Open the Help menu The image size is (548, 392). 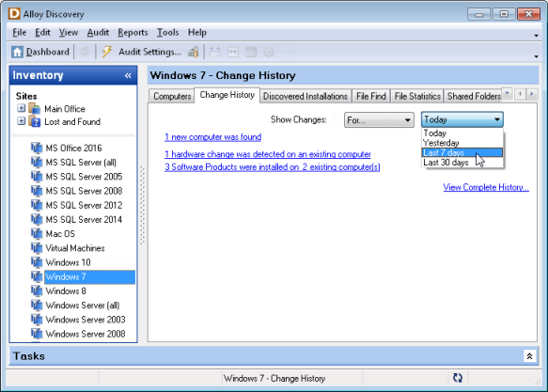click(x=197, y=33)
